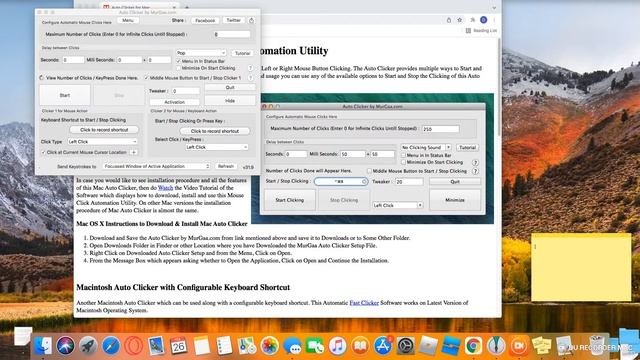Open Photos app from the dock

click(269, 346)
